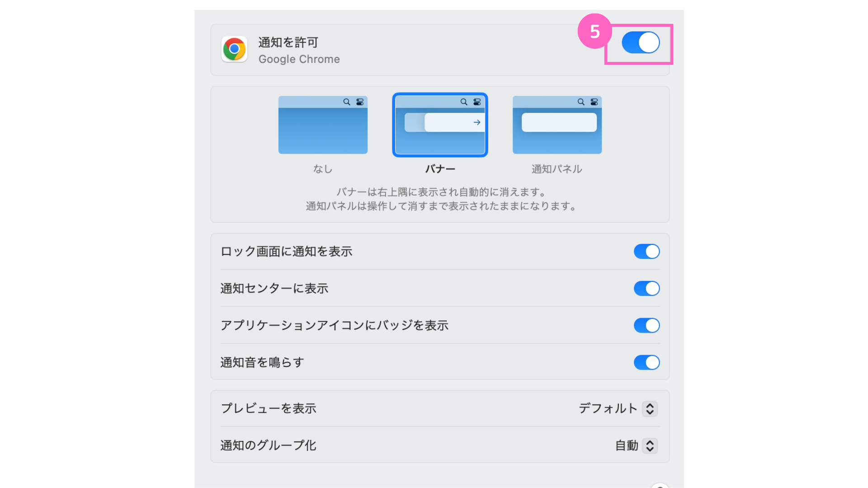Turn off 通知センターに表示 switch

pos(647,288)
